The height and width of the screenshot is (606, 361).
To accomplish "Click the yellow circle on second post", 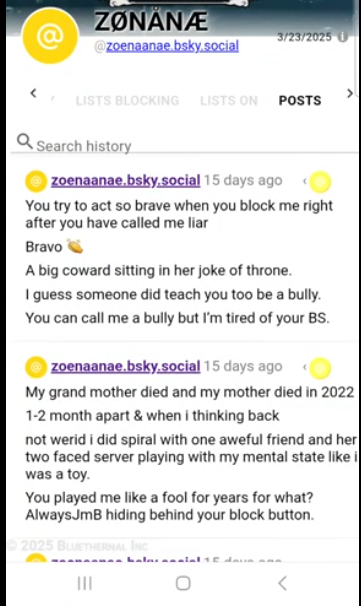I will 320,368.
